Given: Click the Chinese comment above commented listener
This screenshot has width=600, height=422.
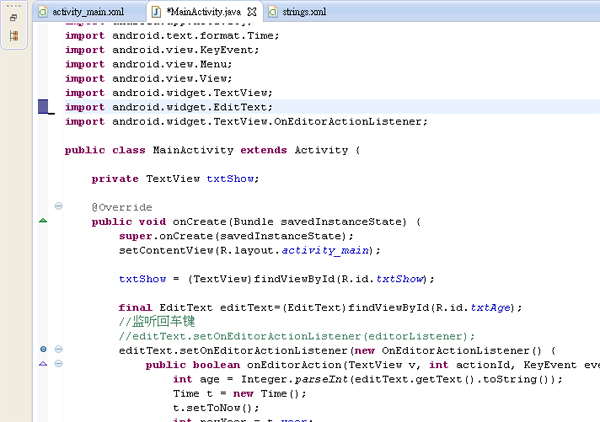Looking at the screenshot, I should click(x=157, y=321).
